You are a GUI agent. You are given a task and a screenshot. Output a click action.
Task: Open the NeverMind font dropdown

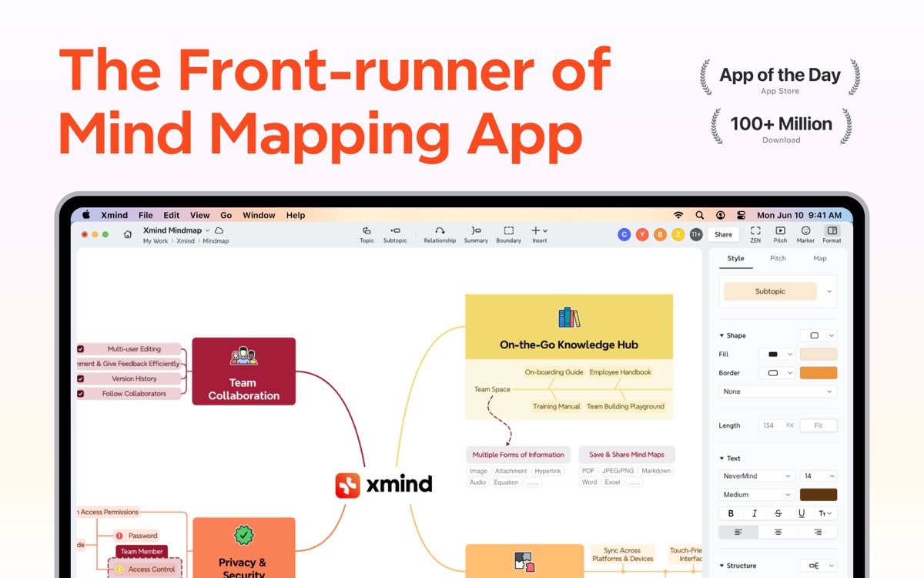[756, 476]
